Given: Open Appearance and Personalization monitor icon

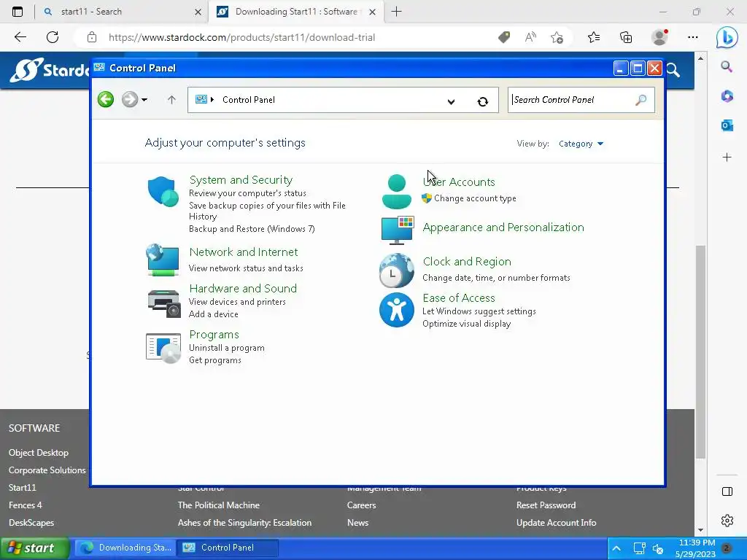Looking at the screenshot, I should pos(398,230).
